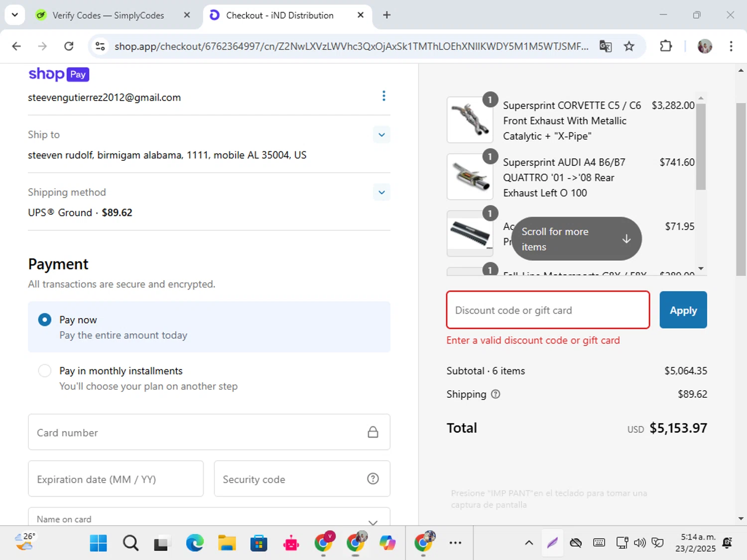
Task: Open Copilot from taskbar
Action: [387, 543]
